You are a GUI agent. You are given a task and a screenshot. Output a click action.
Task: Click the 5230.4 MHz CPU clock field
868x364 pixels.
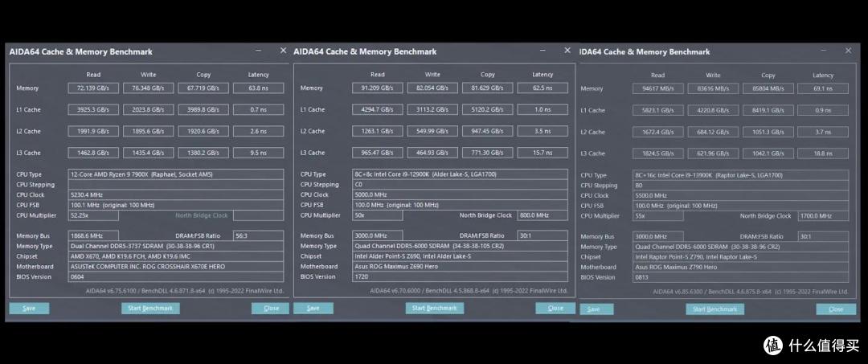(176, 194)
